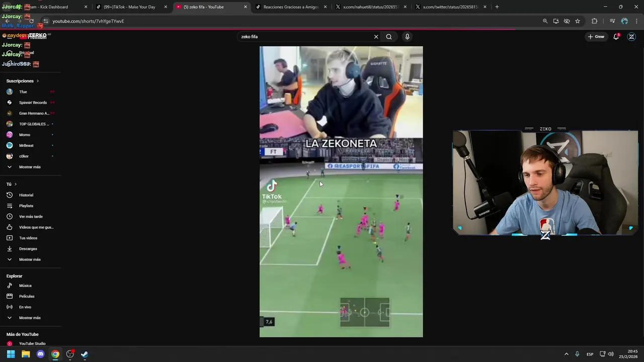The height and width of the screenshot is (362, 644).
Task: Open the MrBeast subscription
Action: [30, 145]
